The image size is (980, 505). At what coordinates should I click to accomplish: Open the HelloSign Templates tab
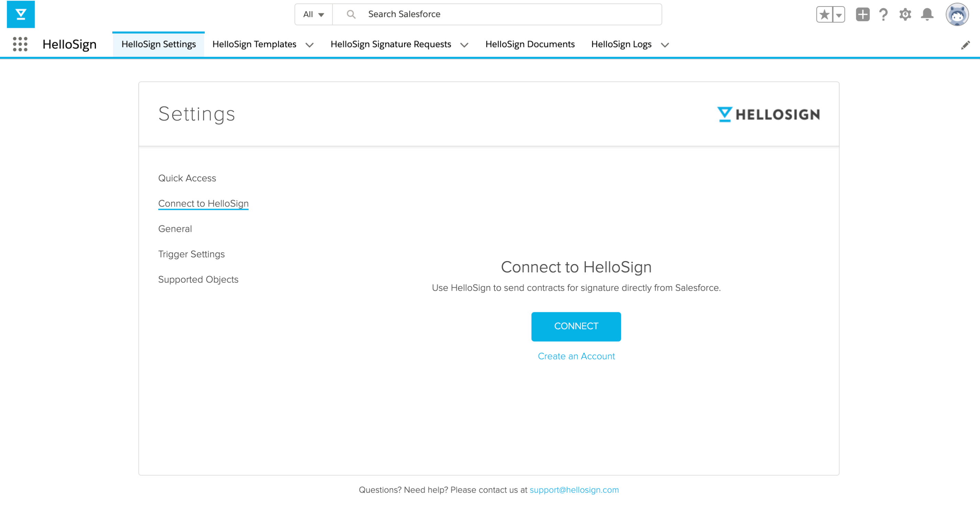254,45
